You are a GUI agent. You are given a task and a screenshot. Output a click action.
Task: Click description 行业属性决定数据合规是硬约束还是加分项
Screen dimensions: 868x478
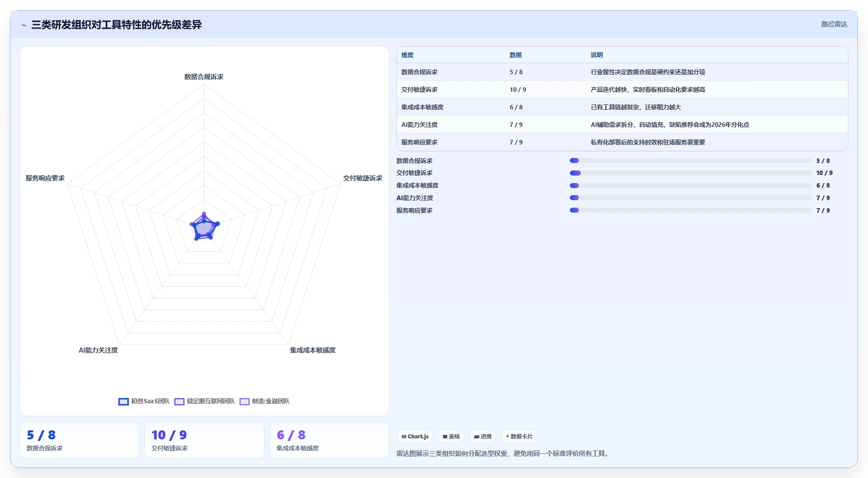click(x=648, y=72)
